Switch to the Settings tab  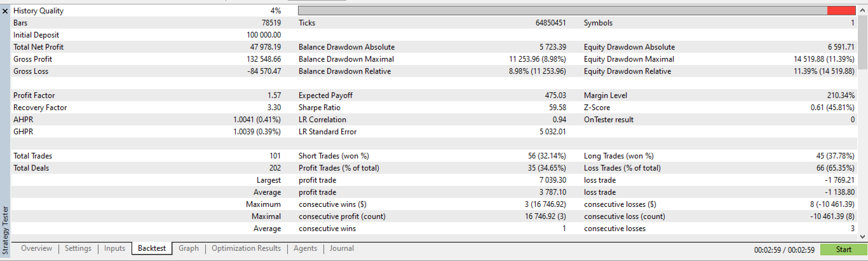78,249
